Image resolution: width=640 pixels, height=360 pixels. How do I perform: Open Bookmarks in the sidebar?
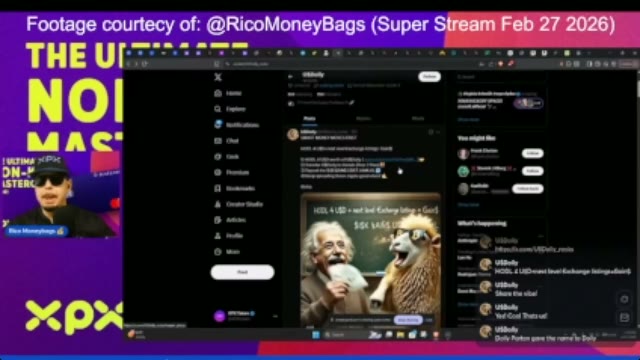(x=240, y=188)
